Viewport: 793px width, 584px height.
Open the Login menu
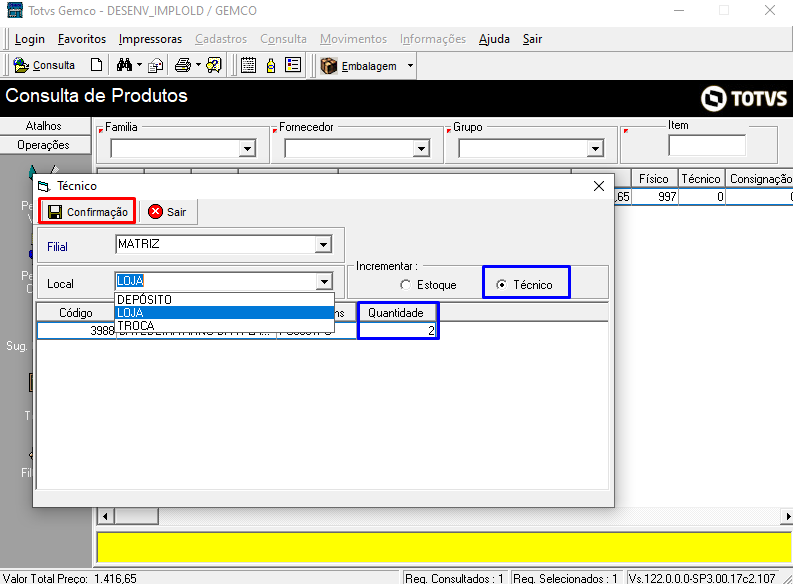coord(30,39)
